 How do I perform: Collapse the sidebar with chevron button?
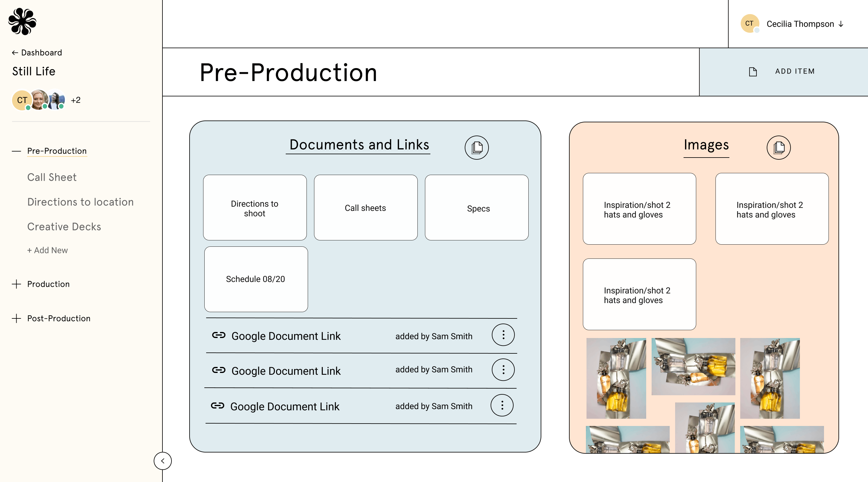pyautogui.click(x=163, y=461)
